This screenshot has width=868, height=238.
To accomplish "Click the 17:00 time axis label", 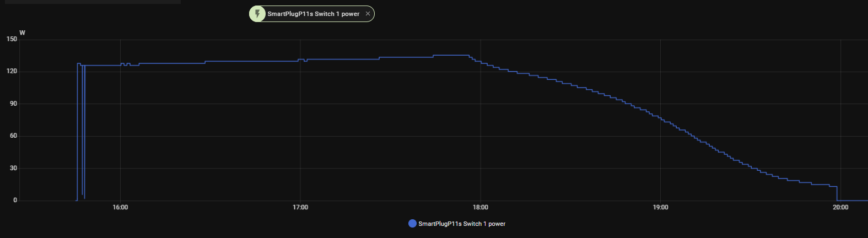I will [x=300, y=207].
